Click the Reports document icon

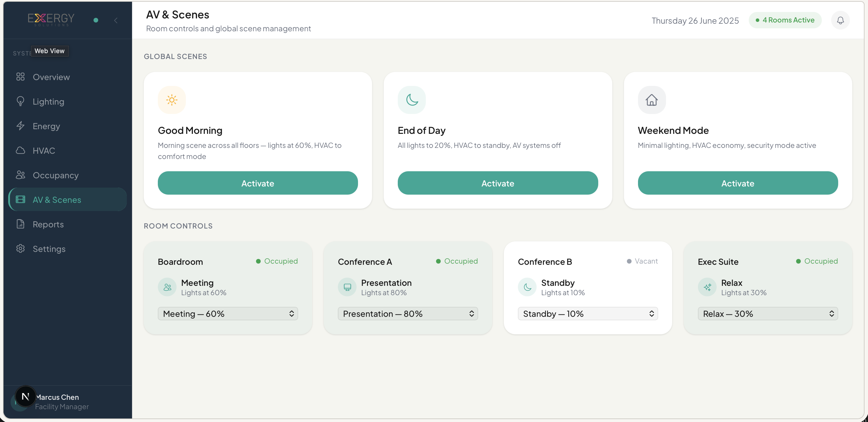[x=20, y=224]
